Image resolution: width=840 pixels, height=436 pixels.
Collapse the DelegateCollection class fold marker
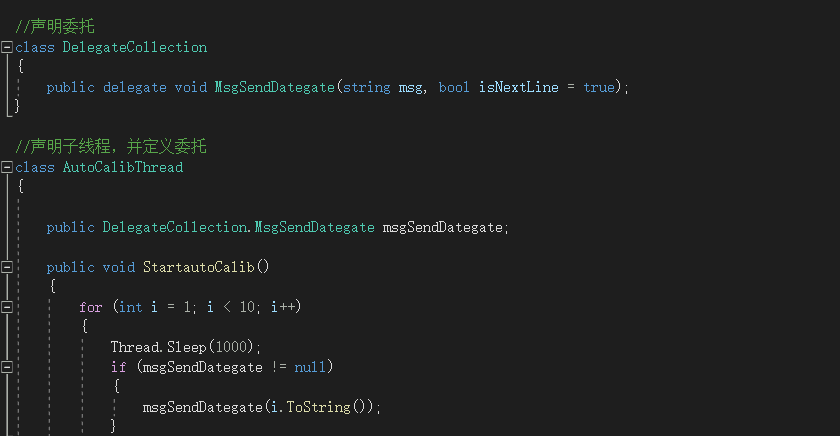[x=7, y=47]
